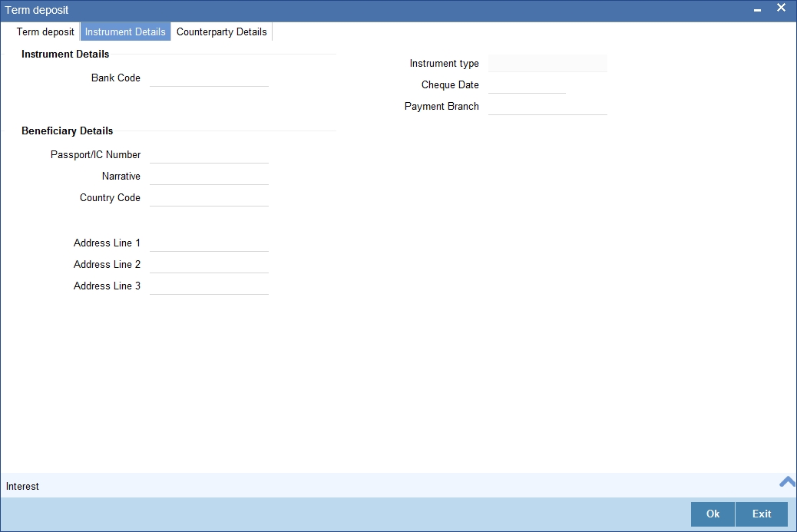The width and height of the screenshot is (797, 532).
Task: Click the Exit button
Action: point(762,514)
